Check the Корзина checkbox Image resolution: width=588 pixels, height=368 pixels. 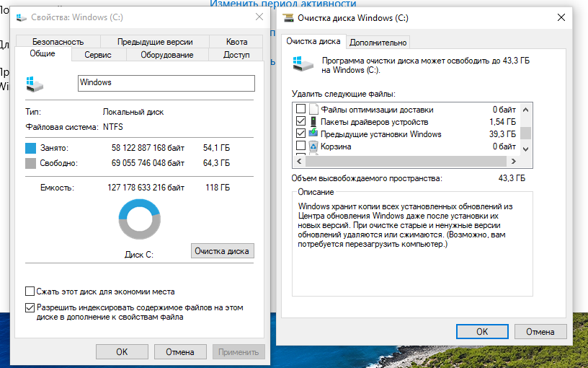click(300, 145)
